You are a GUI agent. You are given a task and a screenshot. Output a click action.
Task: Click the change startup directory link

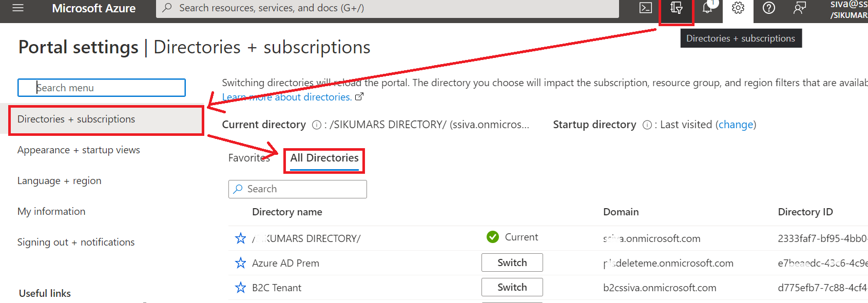(736, 125)
